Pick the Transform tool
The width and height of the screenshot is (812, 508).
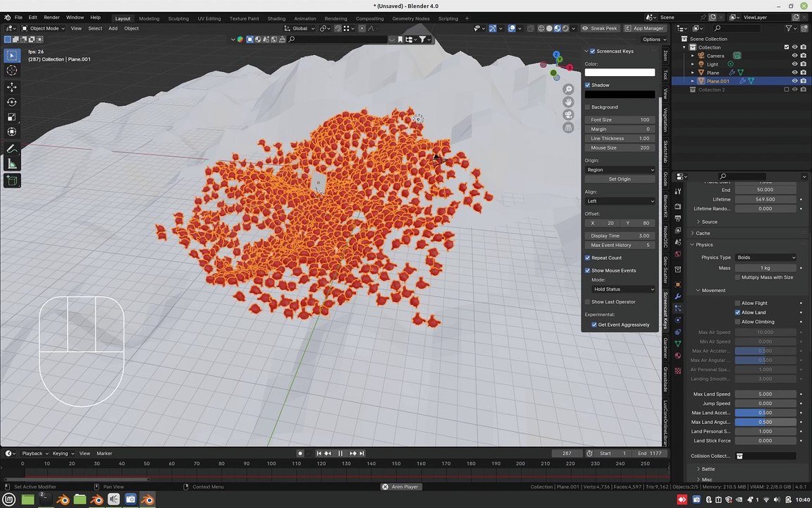12,132
